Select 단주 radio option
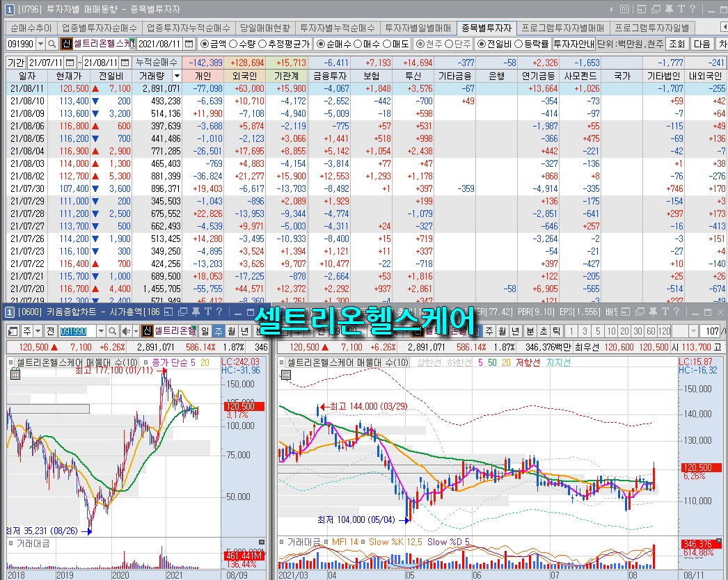The height and width of the screenshot is (580, 728). tap(448, 44)
